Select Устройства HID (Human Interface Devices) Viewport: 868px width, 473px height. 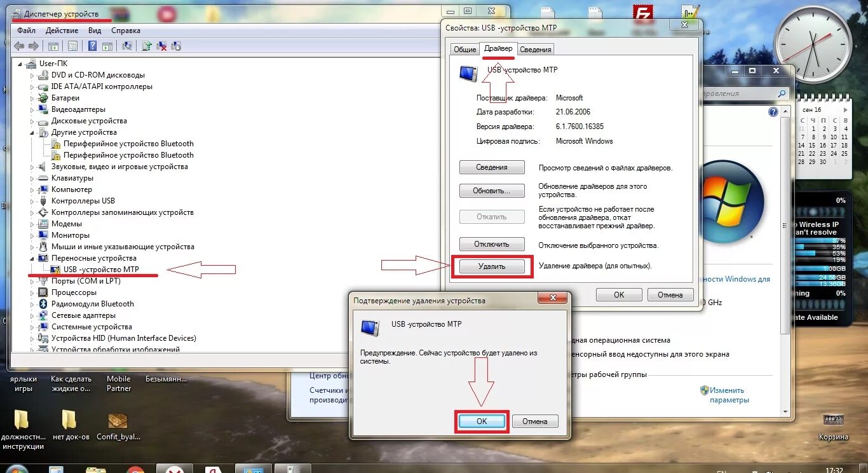pos(123,338)
